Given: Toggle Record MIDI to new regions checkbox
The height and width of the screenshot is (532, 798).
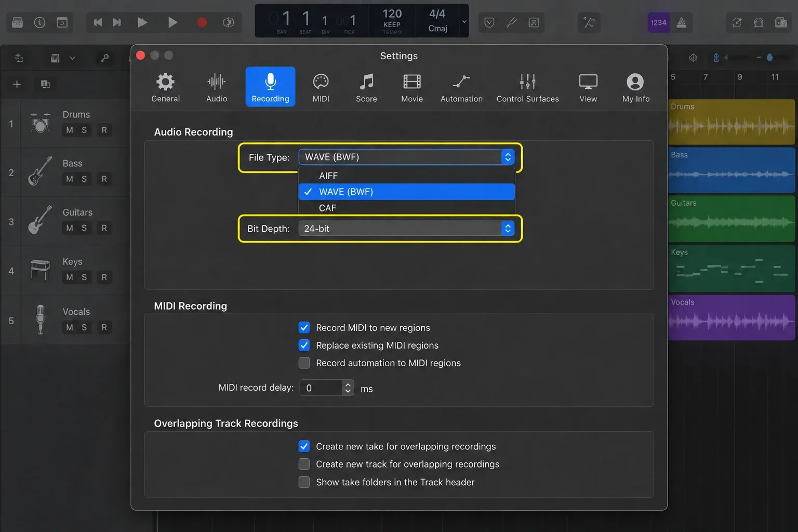Looking at the screenshot, I should point(304,328).
